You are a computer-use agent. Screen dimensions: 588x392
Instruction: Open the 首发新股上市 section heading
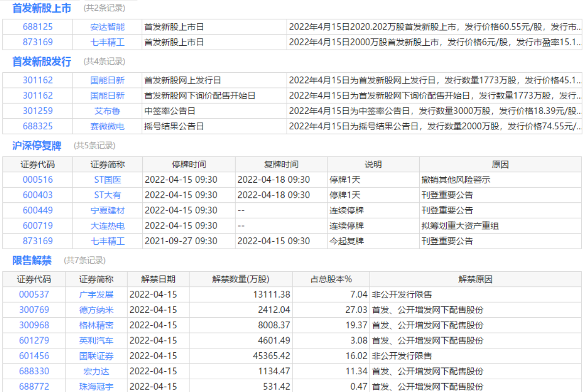[42, 8]
